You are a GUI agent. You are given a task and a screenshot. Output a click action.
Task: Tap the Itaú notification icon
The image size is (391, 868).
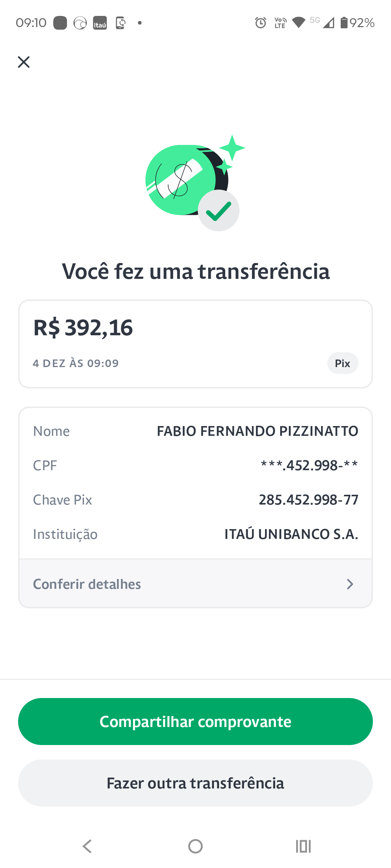point(100,23)
